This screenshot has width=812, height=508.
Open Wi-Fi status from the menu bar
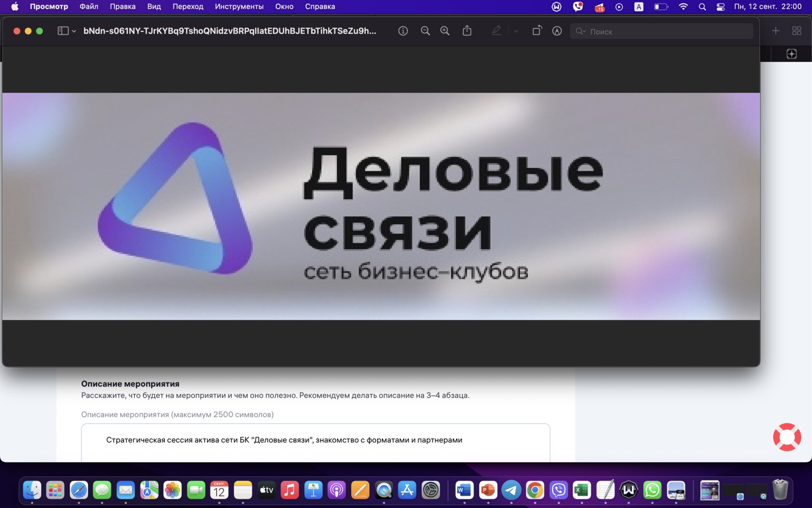683,7
